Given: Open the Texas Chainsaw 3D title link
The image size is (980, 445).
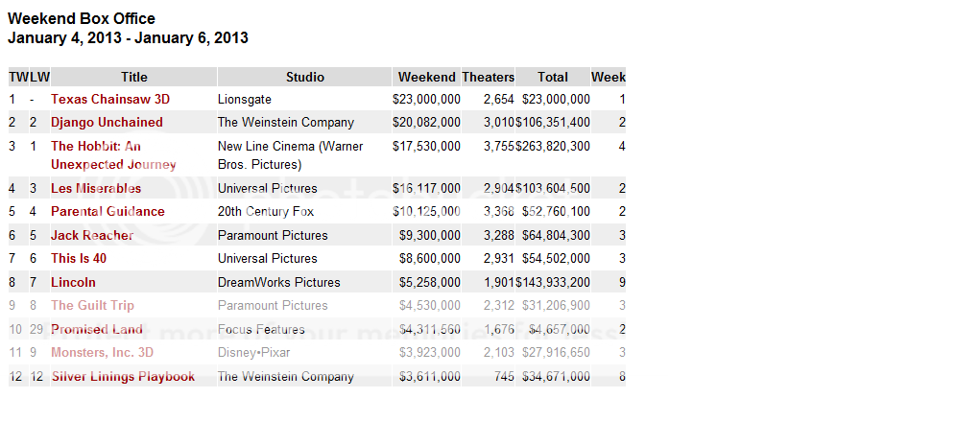Looking at the screenshot, I should click(x=110, y=99).
